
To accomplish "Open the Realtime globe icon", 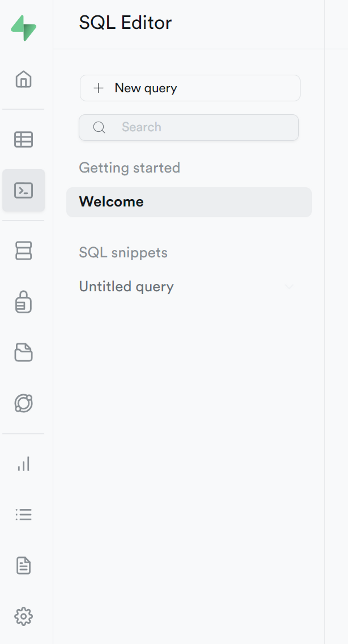I will point(23,403).
